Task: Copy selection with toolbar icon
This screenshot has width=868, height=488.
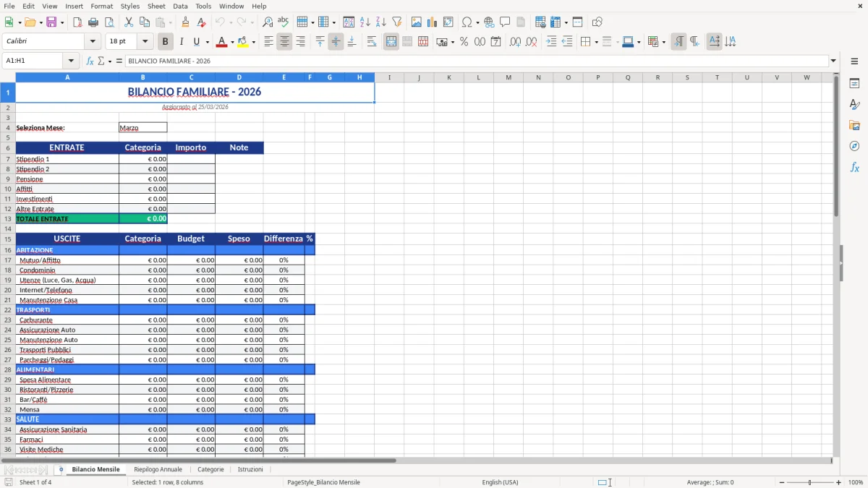Action: (145, 22)
